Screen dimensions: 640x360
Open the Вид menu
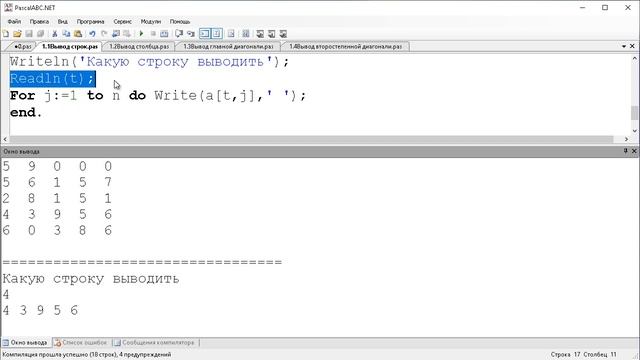62,21
